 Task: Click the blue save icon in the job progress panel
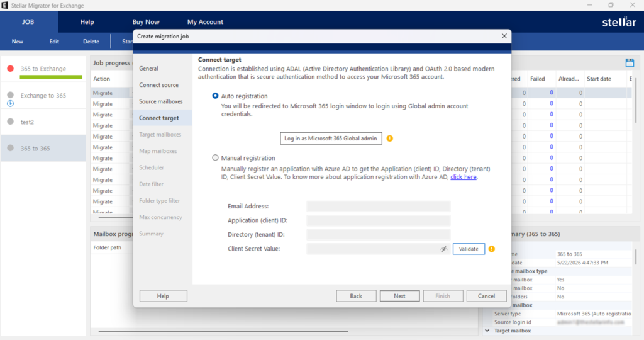630,63
